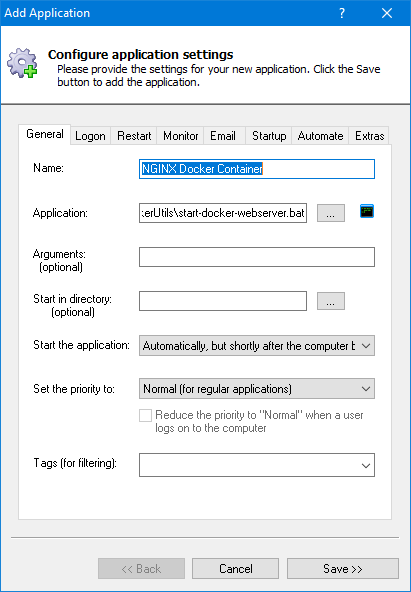Switch to the Automate tab
Image resolution: width=411 pixels, height=592 pixels.
tap(320, 136)
